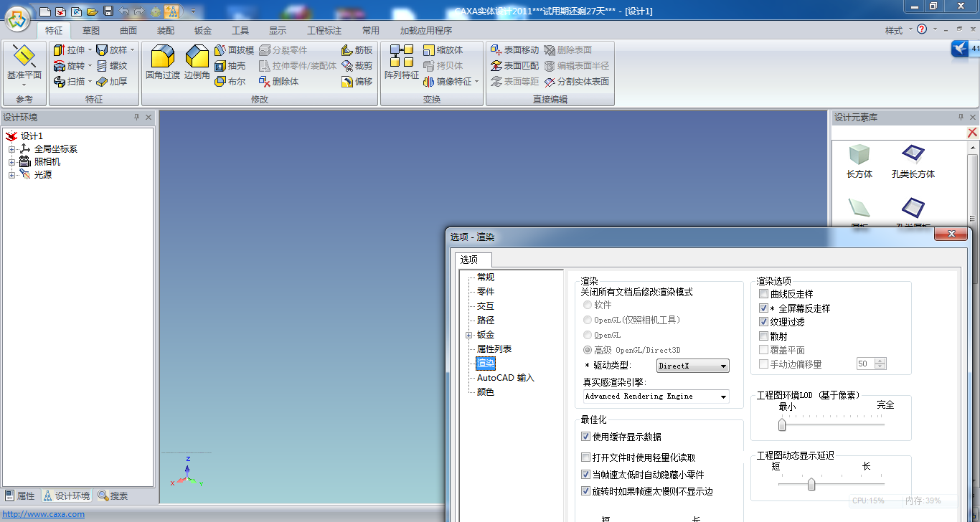Image resolution: width=980 pixels, height=522 pixels.
Task: Toggle the 纹理过滤 checkbox
Action: pyautogui.click(x=763, y=322)
